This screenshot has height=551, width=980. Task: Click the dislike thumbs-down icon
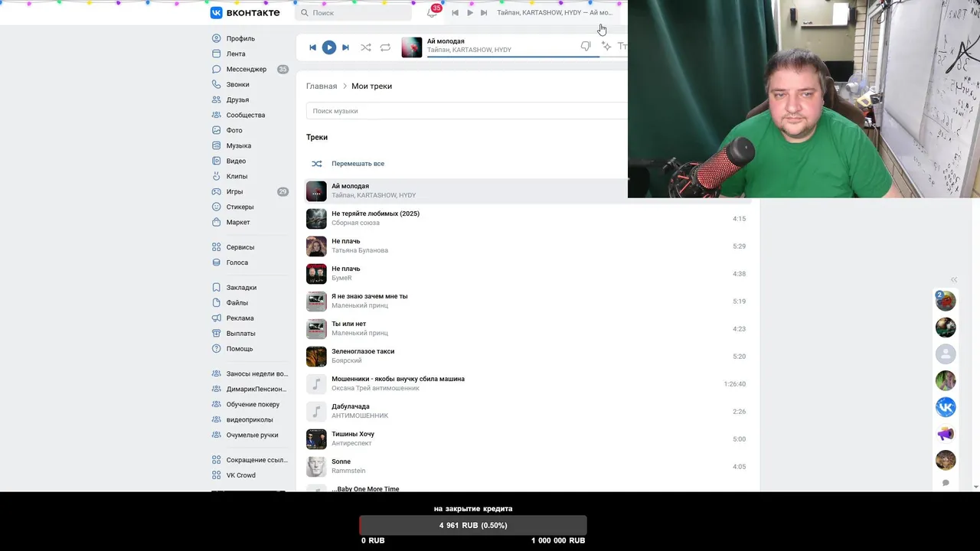click(586, 47)
